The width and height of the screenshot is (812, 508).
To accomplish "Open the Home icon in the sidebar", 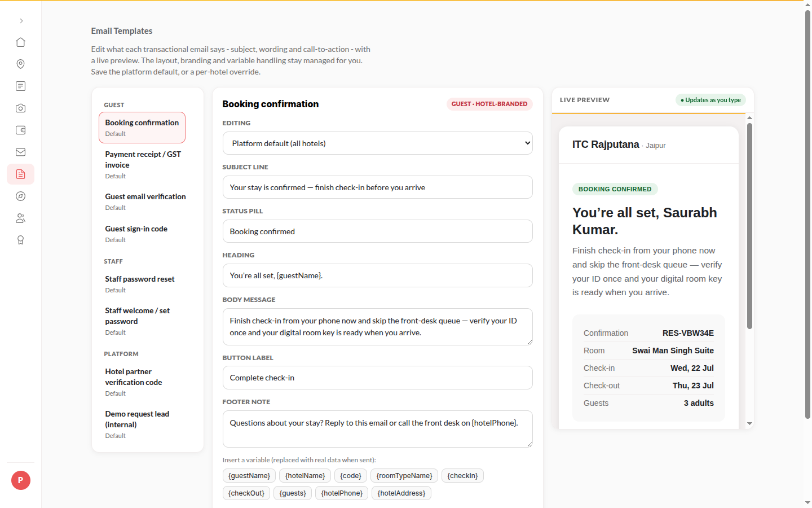I will pyautogui.click(x=21, y=42).
